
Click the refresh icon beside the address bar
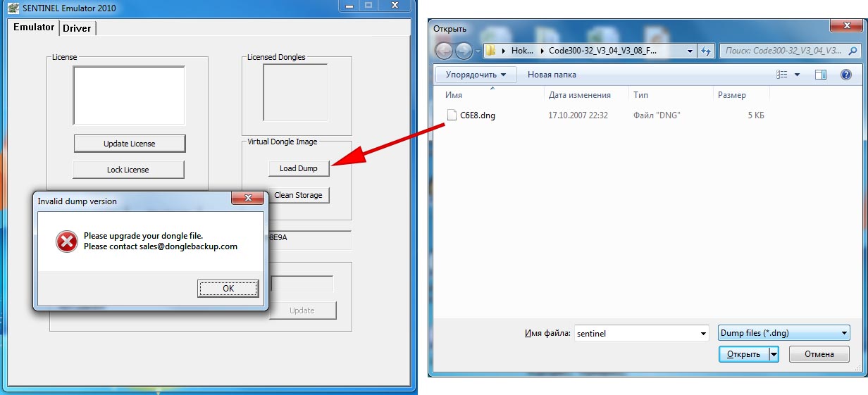pos(707,51)
